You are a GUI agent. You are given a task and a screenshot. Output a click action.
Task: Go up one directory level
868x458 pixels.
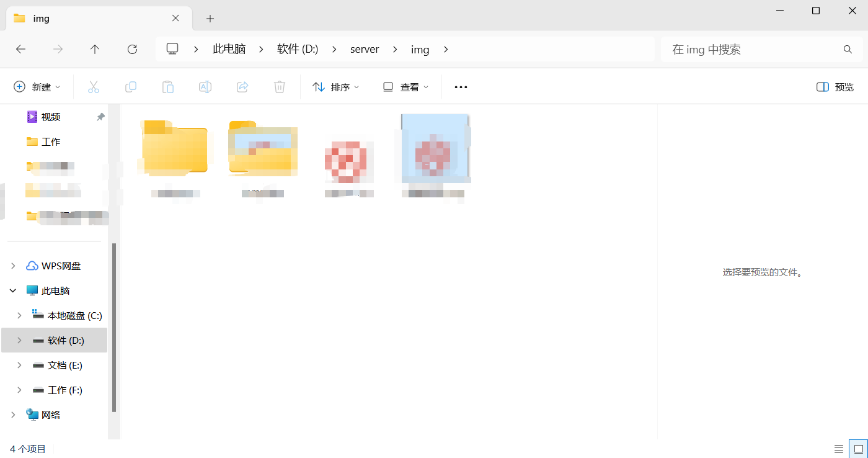click(x=95, y=49)
